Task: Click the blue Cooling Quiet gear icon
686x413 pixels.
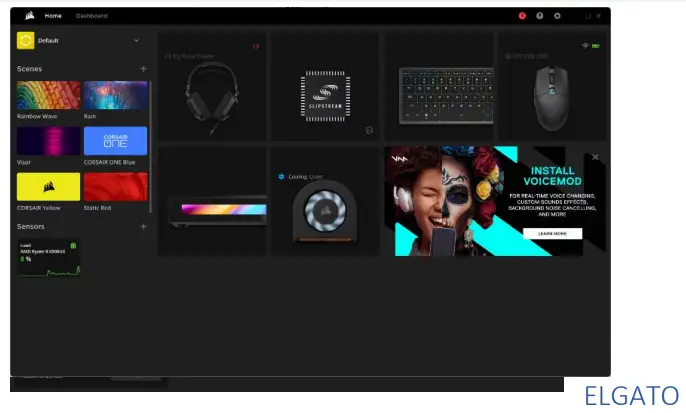Action: point(281,177)
